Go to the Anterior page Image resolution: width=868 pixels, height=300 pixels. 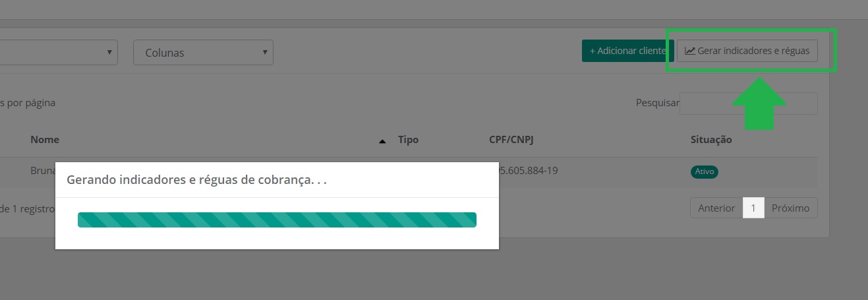click(716, 208)
